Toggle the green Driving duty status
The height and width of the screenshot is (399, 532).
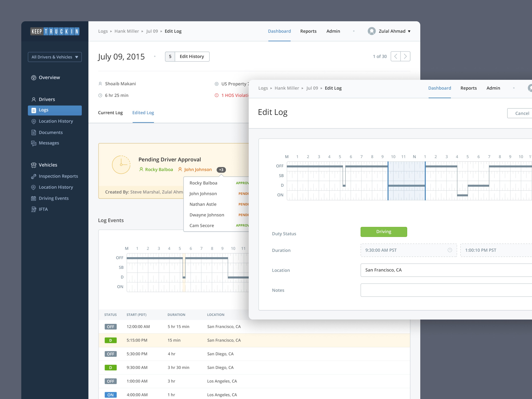pyautogui.click(x=384, y=232)
